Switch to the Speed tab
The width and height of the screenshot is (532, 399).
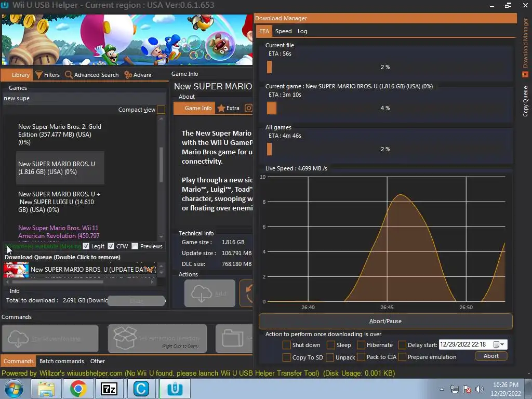coord(283,31)
